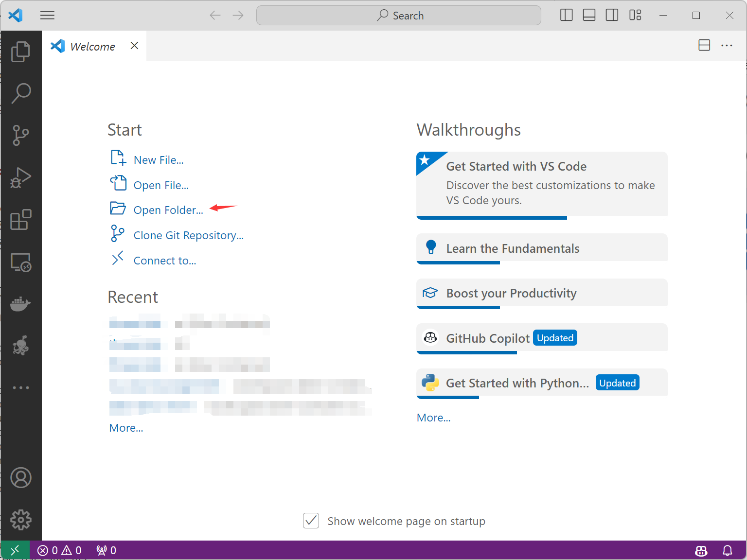The image size is (747, 560).
Task: Click the New File icon
Action: [118, 158]
